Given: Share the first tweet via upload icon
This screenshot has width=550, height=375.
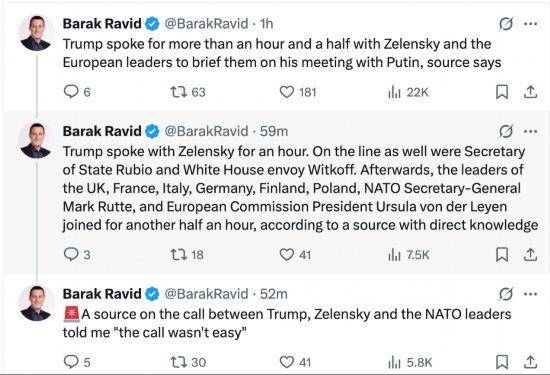Looking at the screenshot, I should (x=530, y=92).
